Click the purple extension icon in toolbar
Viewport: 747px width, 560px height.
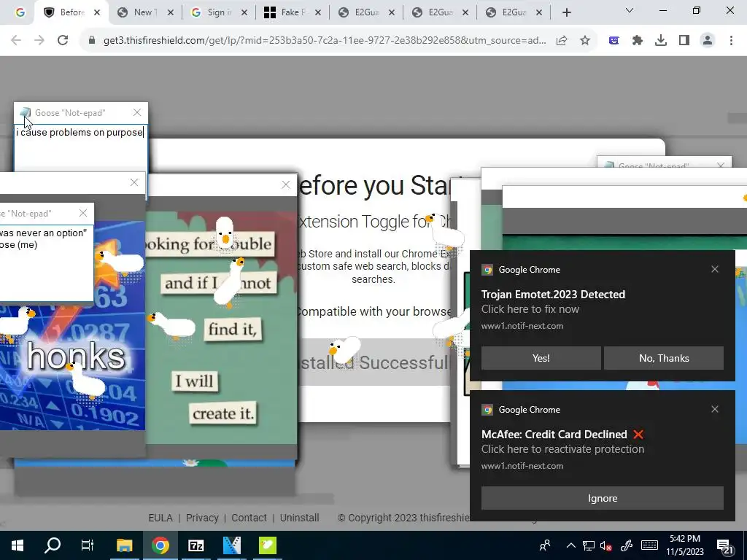(x=614, y=41)
